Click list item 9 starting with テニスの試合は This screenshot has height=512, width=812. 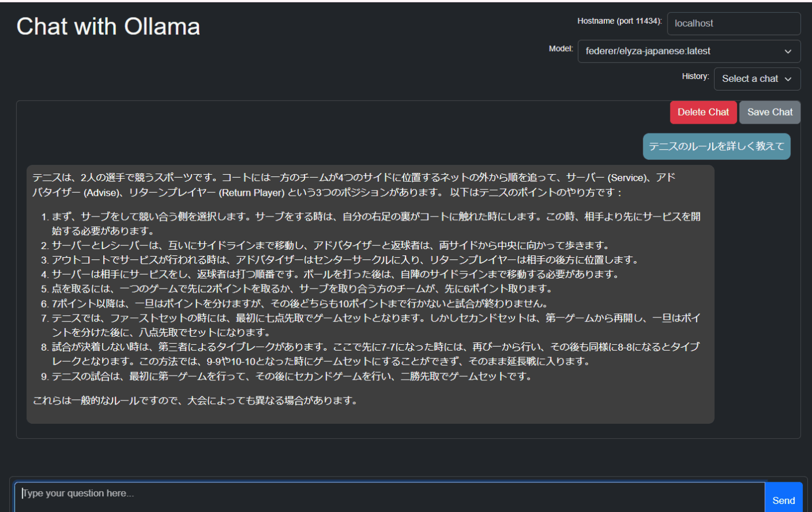[x=292, y=376]
